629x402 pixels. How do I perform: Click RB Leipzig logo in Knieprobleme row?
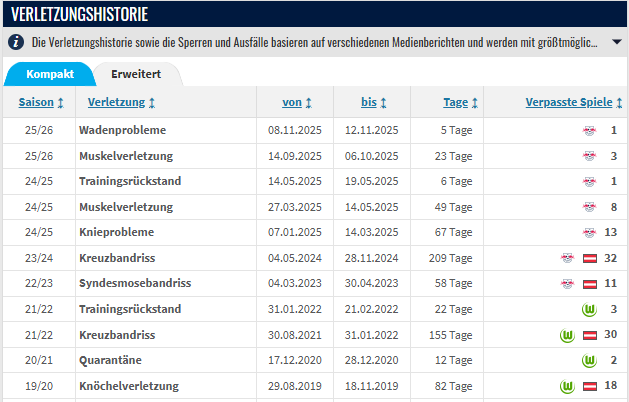589,232
